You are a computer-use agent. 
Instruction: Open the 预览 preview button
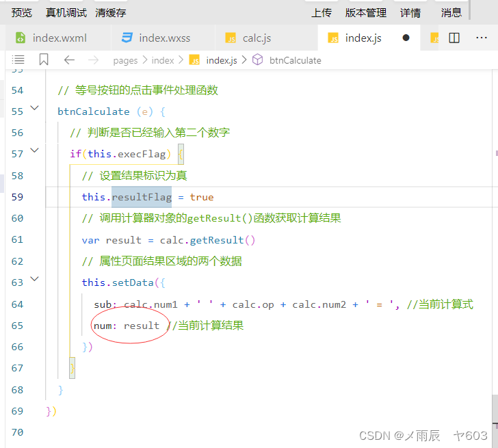pyautogui.click(x=22, y=13)
